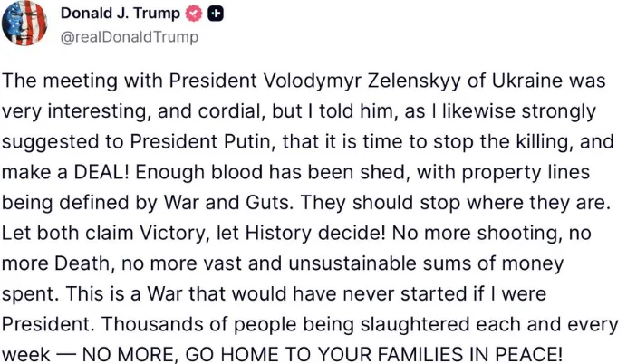Click the dark plus badge icon
The image size is (627, 364).
pyautogui.click(x=216, y=14)
